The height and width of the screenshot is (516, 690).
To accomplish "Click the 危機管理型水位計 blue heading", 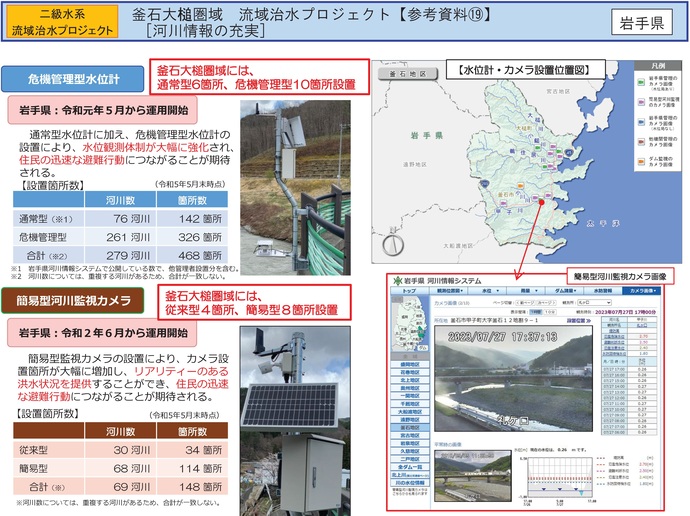I will [73, 79].
